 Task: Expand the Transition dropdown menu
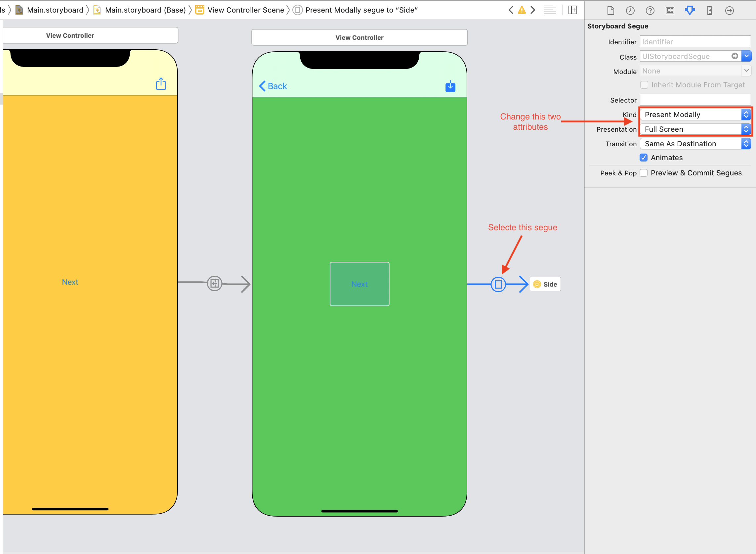[745, 144]
